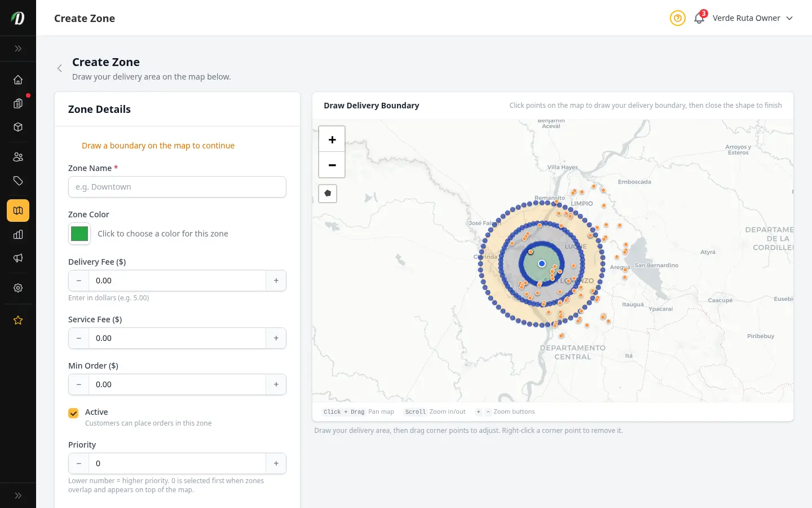Viewport: 812px width, 508px height.
Task: Toggle the Active checkbox
Action: 73,413
